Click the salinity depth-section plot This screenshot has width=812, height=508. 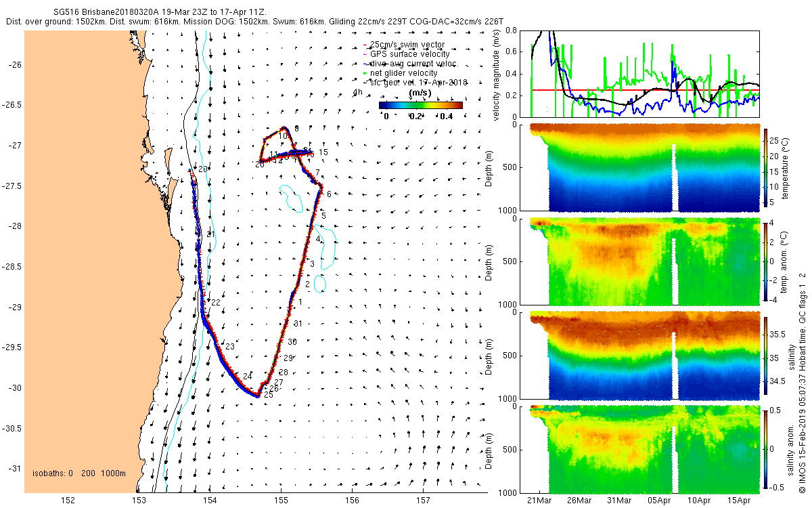point(644,355)
